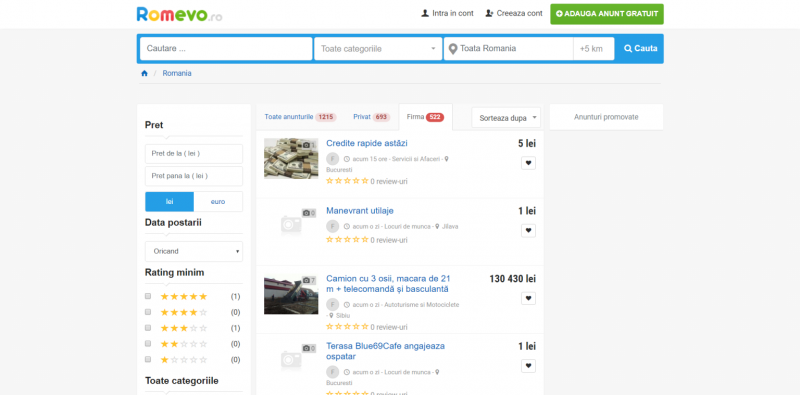This screenshot has height=395, width=800.
Task: Tick the three-star minimum rating checkbox
Action: (x=148, y=328)
